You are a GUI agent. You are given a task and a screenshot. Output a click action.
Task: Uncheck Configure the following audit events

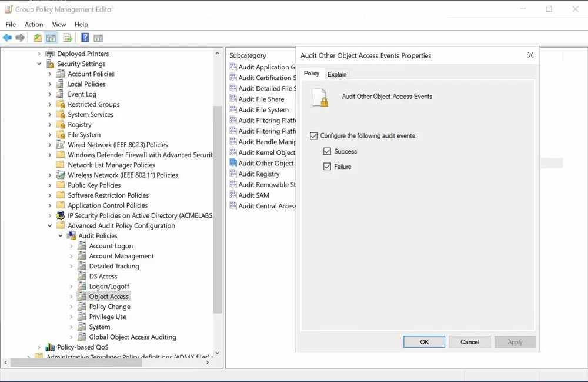[x=314, y=136]
